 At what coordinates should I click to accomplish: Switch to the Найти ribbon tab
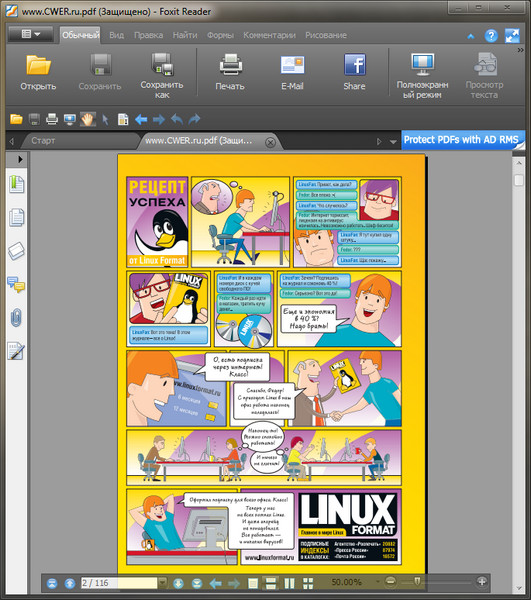(x=185, y=35)
